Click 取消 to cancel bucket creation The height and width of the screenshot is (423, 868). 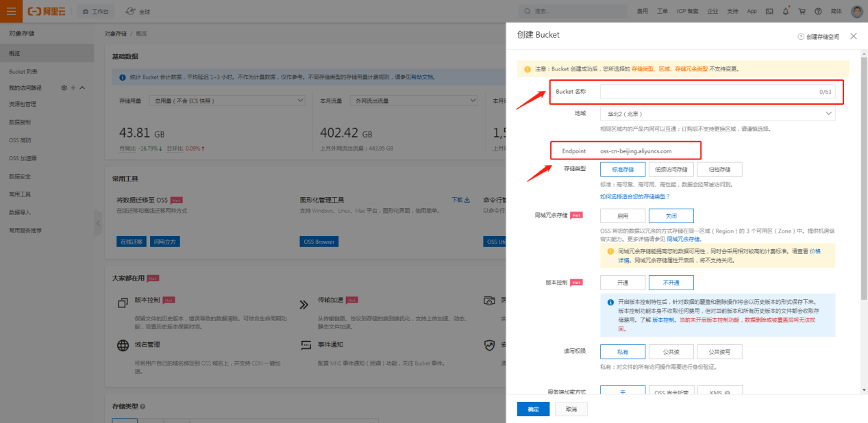click(571, 409)
